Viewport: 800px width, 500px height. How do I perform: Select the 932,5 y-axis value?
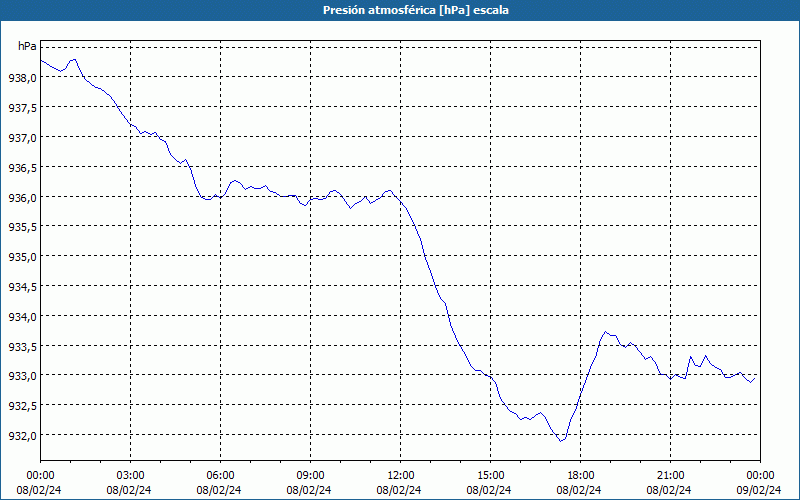(x=22, y=406)
